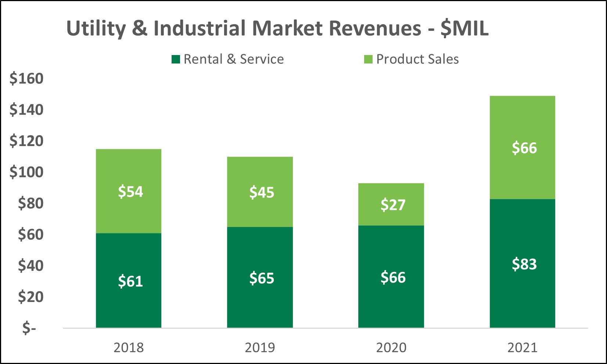Click the 2019 label on the horizontal axis
Screen dimensions: 607x364
(x=260, y=347)
